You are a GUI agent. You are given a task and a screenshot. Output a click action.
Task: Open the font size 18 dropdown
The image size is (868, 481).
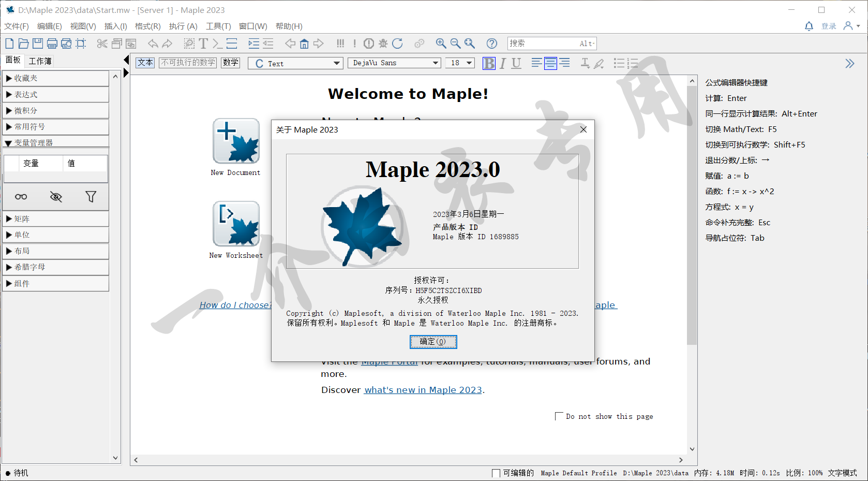(x=460, y=63)
